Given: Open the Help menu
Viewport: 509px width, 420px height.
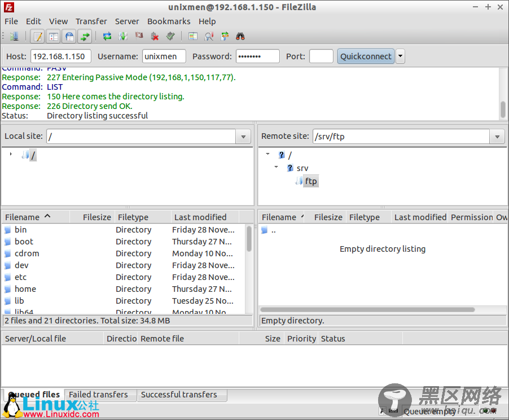Looking at the screenshot, I should click(x=207, y=21).
